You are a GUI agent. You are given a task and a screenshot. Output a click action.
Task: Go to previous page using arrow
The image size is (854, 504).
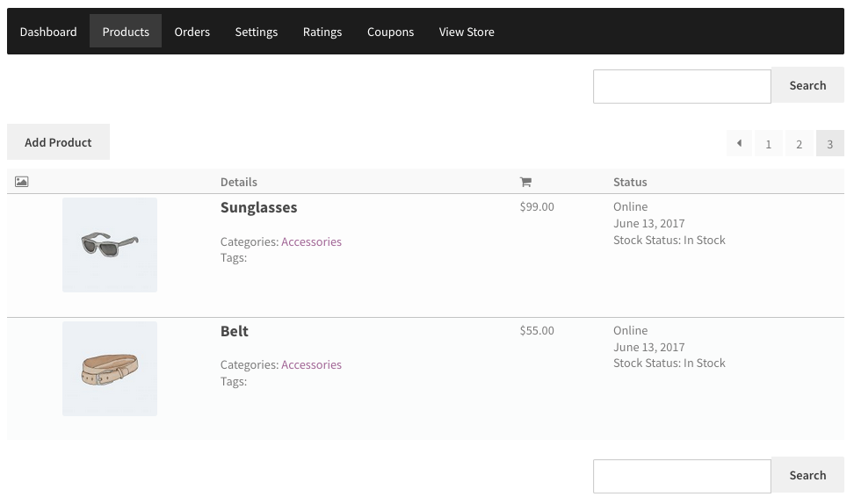739,143
